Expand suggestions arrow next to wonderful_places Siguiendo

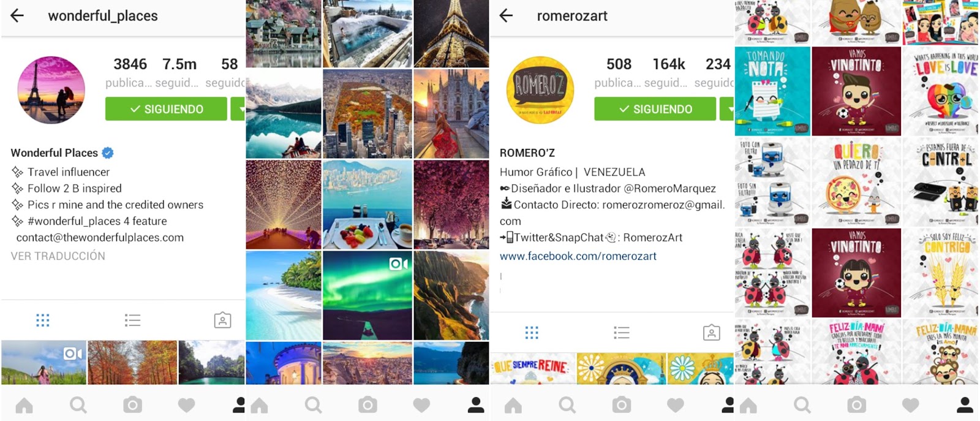pos(238,109)
